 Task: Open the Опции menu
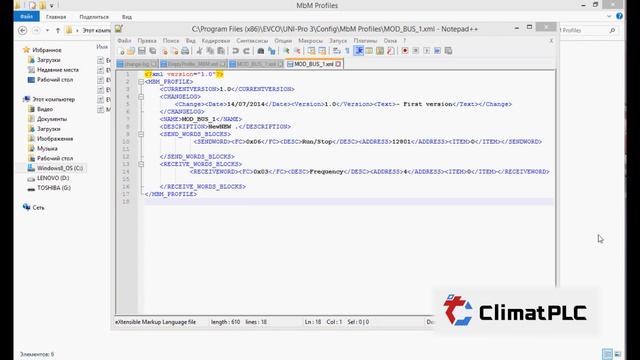[283, 41]
